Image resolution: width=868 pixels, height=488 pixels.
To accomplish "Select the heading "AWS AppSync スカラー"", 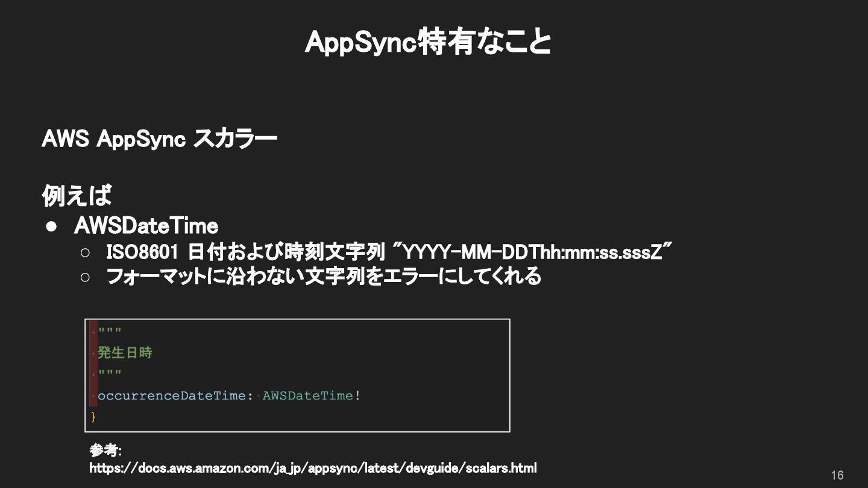I will click(x=159, y=139).
